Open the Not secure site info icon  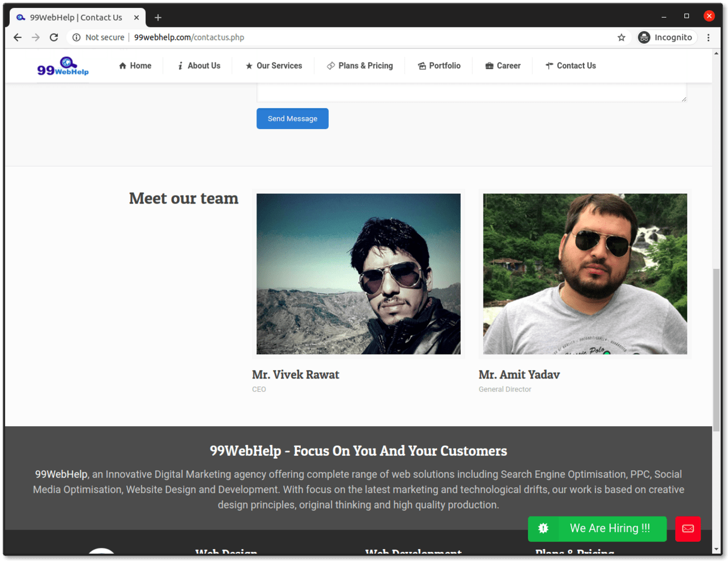[76, 38]
